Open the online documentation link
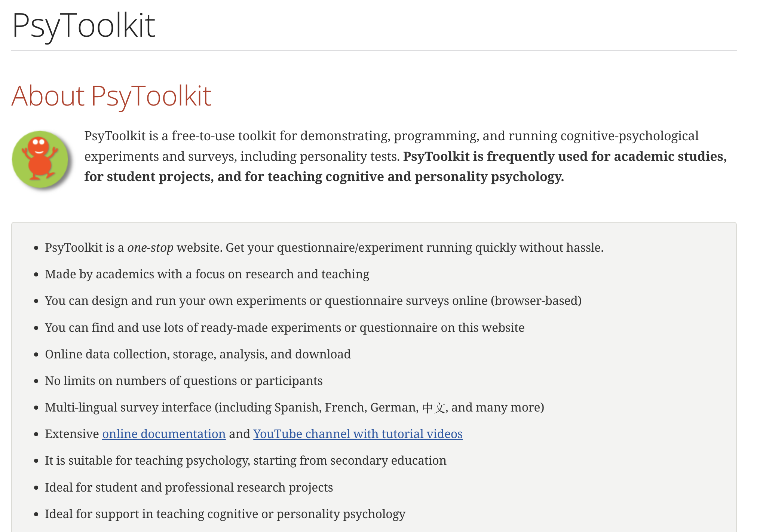Screen dimensions: 766x532 click(x=164, y=434)
